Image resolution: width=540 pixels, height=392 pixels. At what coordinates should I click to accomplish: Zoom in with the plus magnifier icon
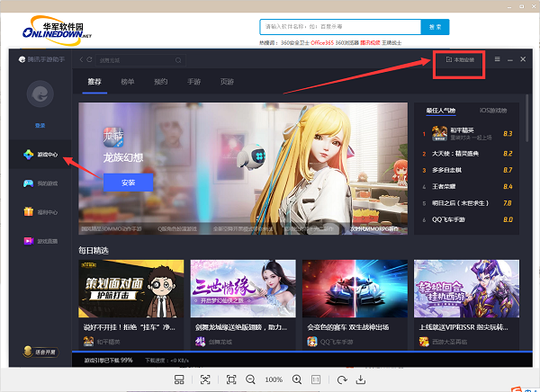297,379
